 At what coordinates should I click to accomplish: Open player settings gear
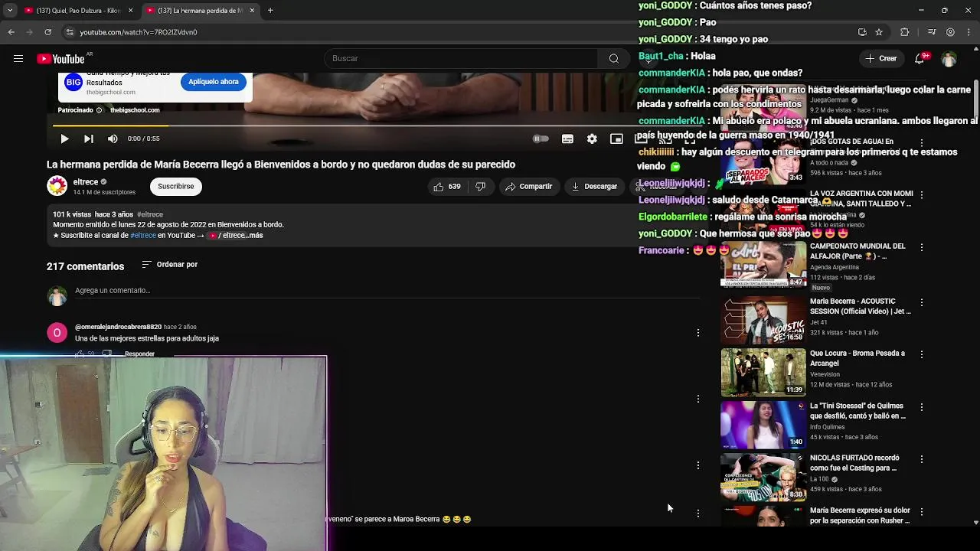coord(592,139)
